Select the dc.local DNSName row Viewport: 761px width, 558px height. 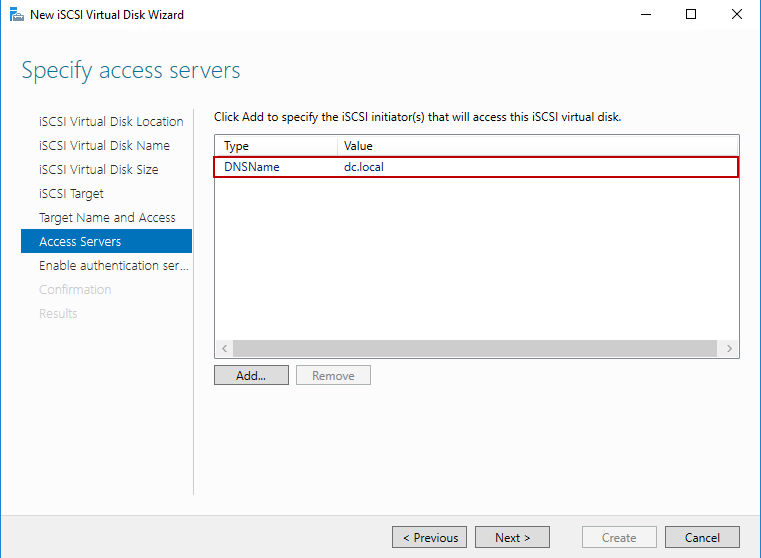point(476,167)
